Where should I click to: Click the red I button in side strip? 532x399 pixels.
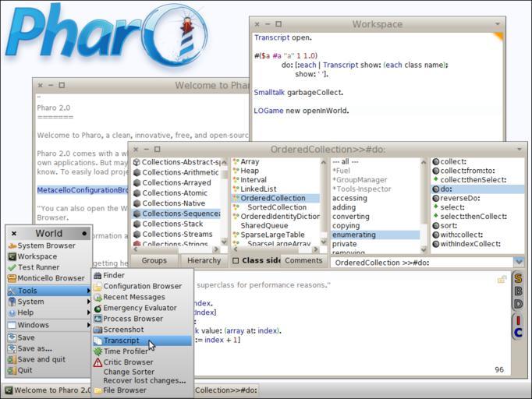pos(518,320)
